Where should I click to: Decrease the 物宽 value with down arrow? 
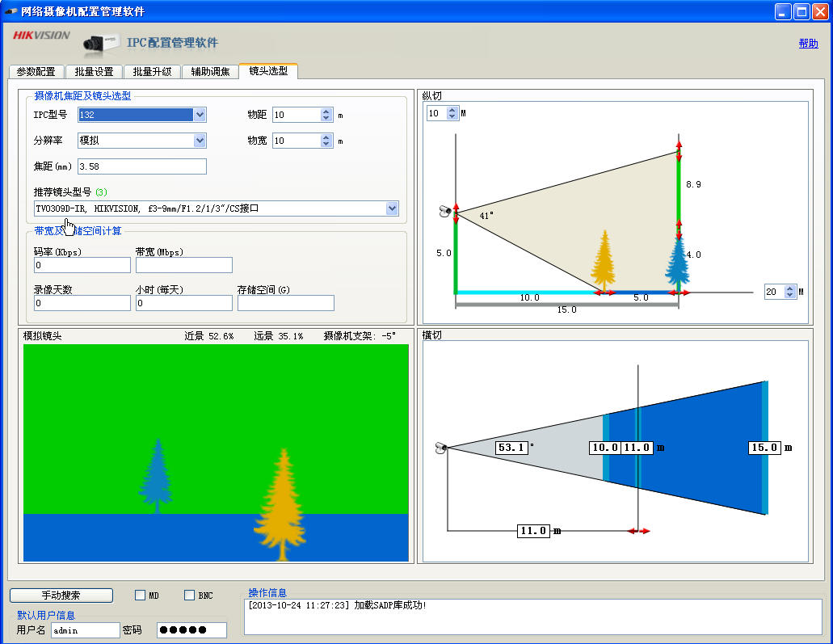[x=326, y=144]
